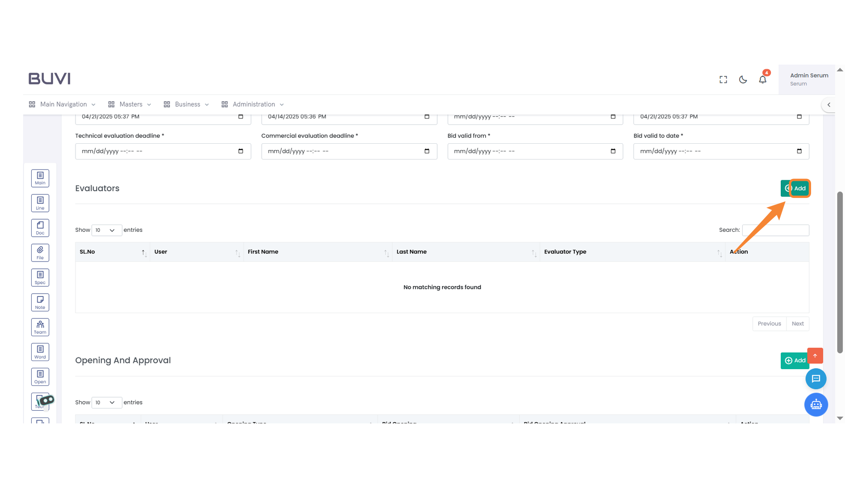Open the Line section sidebar icon
This screenshot has height=488, width=868.
[x=40, y=203]
